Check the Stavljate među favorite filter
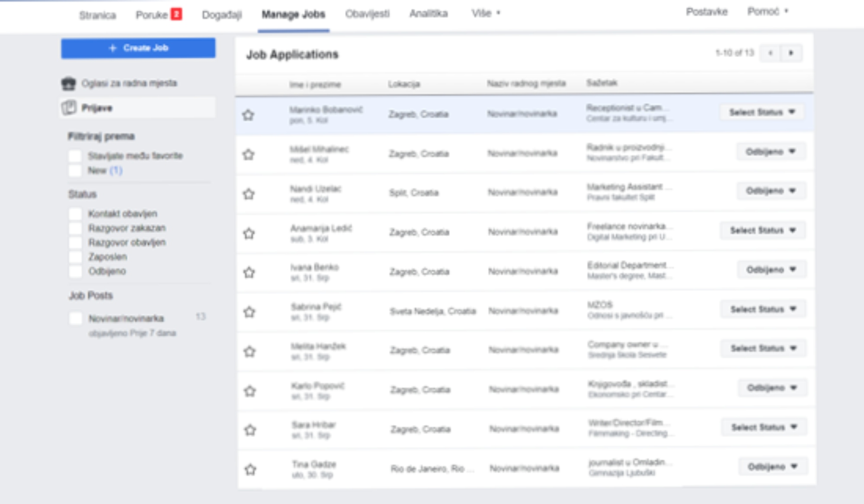Screen dimensions: 864x504 [75, 156]
